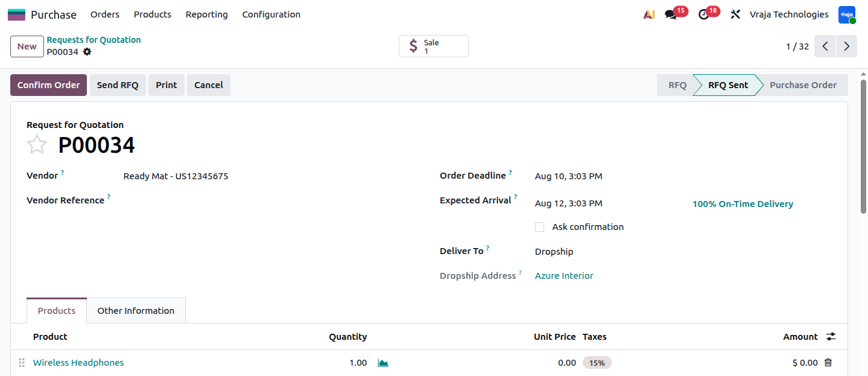Delete the Wireless Headphones line via trash icon
The height and width of the screenshot is (376, 868).
pyautogui.click(x=828, y=363)
